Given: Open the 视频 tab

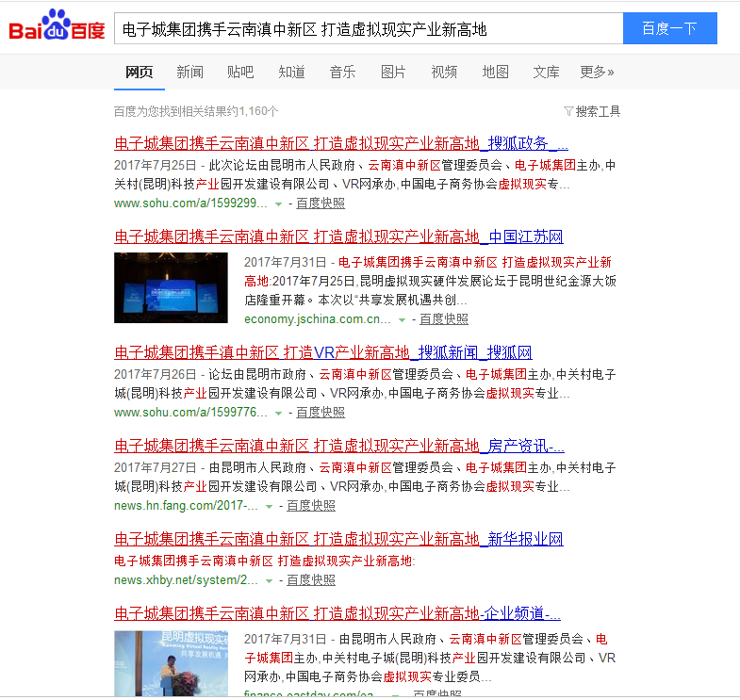Looking at the screenshot, I should click(x=444, y=73).
